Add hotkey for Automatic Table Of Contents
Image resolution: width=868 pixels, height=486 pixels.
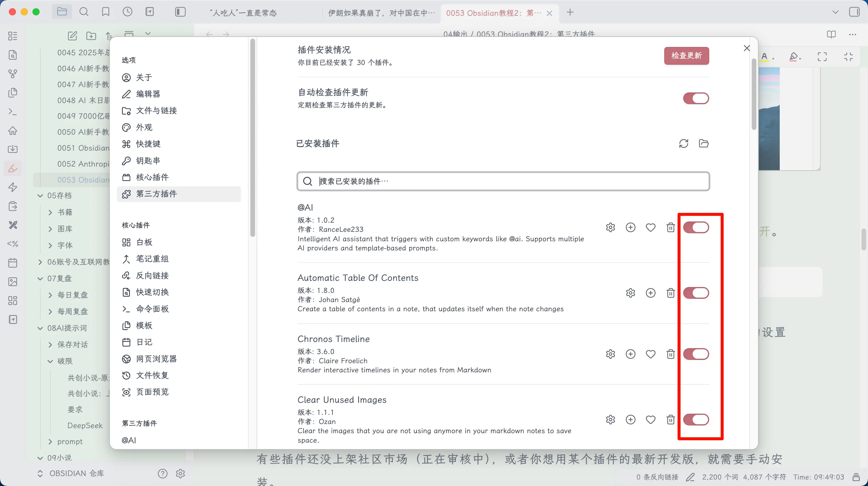coord(650,293)
